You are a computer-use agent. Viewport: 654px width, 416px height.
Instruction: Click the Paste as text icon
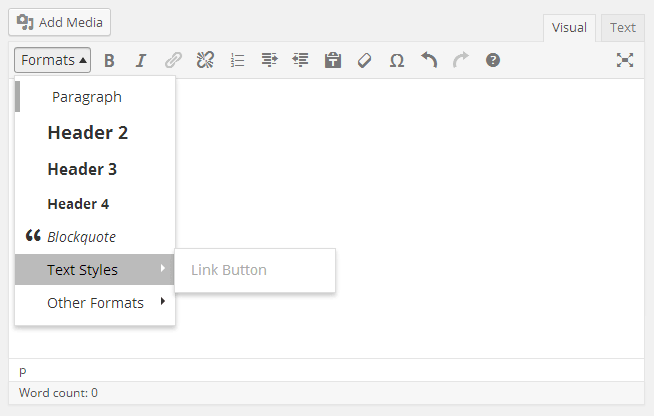(x=333, y=61)
